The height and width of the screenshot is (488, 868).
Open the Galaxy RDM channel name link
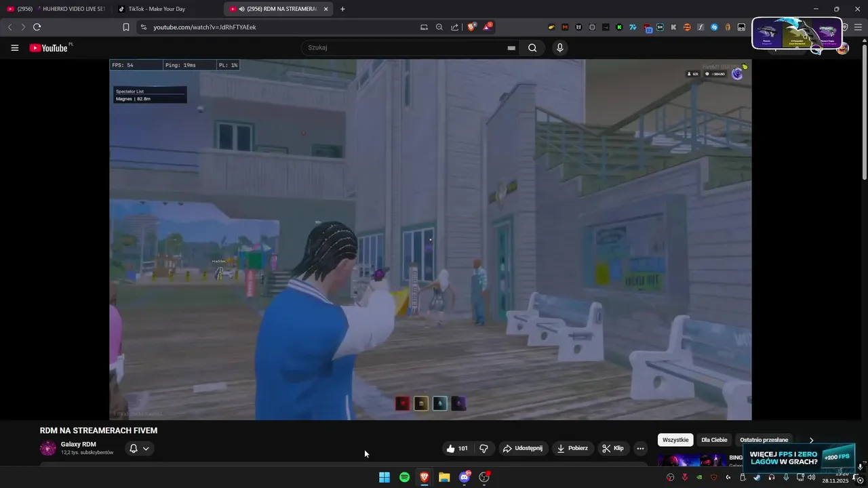coord(78,444)
